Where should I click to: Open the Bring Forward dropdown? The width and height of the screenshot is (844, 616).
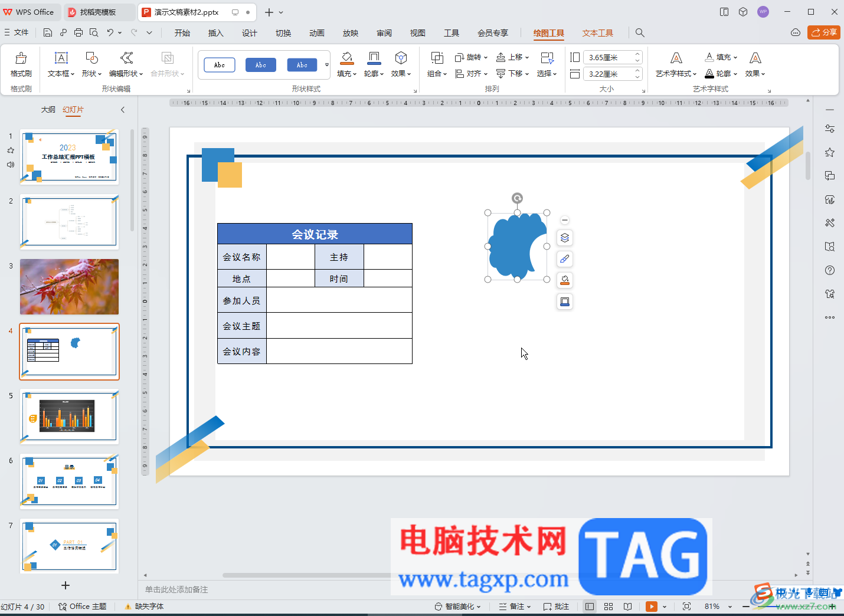click(512, 57)
